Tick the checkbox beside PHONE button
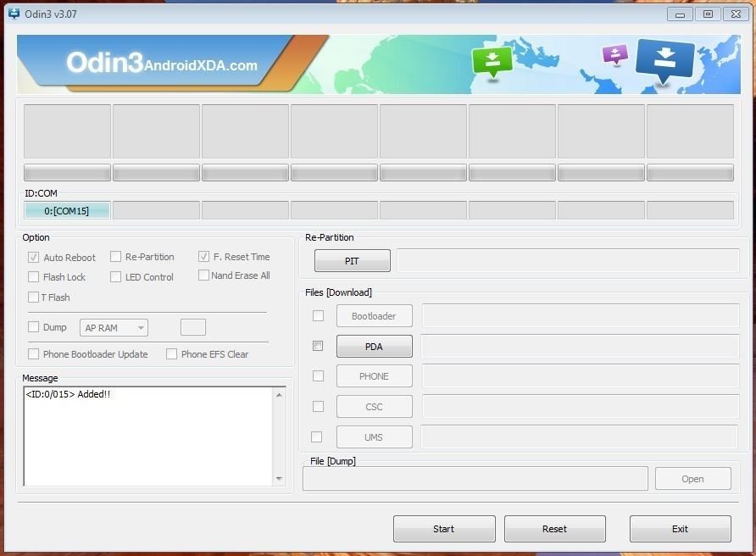Screen dimensions: 756x556 (318, 375)
